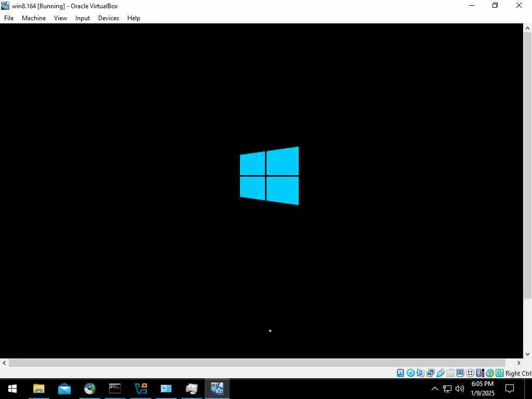
Task: Click the vertical scrollbar down arrow
Action: (x=527, y=354)
